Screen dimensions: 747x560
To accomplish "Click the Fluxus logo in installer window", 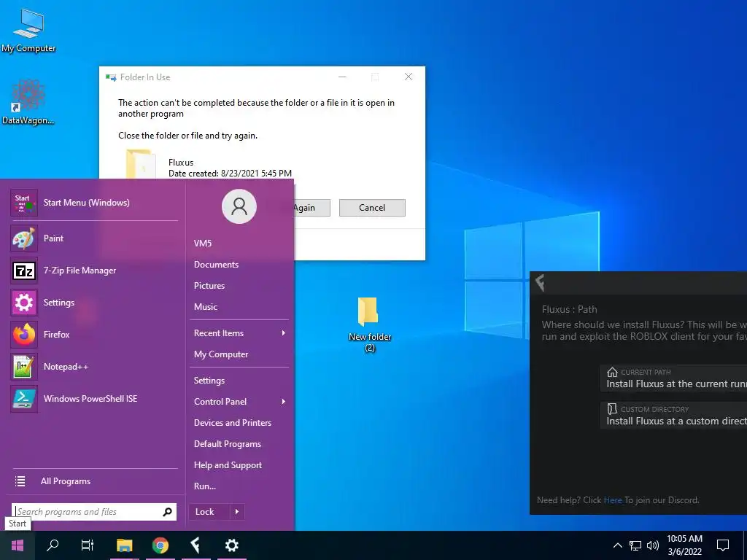I will (541, 282).
